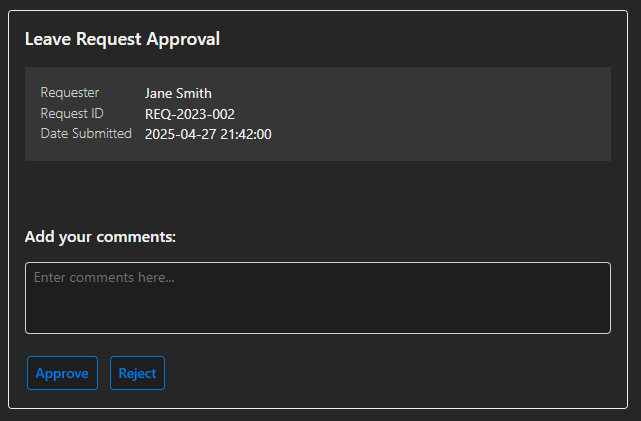This screenshot has height=421, width=641.
Task: Click the word 'Approval' in the title
Action: pos(184,39)
